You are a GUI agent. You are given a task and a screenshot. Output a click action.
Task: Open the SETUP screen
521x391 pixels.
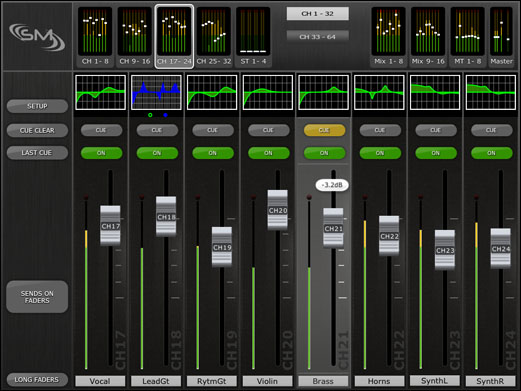pyautogui.click(x=37, y=106)
